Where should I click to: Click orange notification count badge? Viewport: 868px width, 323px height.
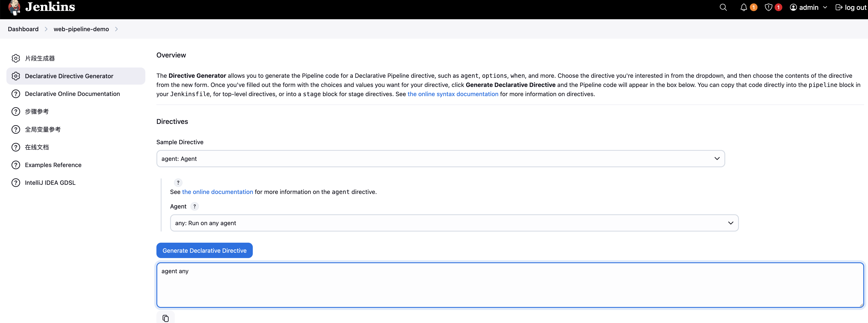pos(754,7)
